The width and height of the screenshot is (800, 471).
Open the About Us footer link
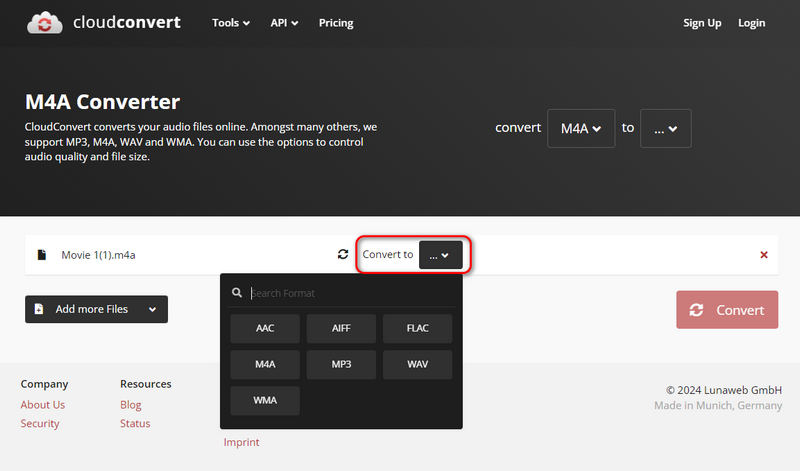pyautogui.click(x=43, y=405)
